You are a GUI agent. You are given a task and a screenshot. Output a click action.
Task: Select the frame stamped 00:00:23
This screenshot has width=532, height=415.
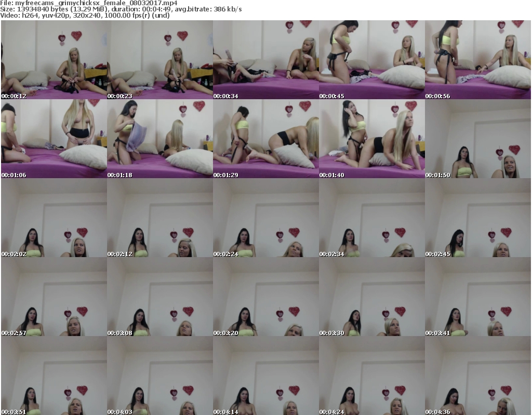(x=160, y=60)
